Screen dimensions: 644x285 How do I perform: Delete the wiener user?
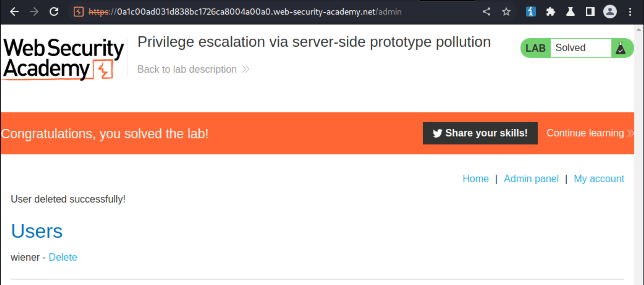click(x=63, y=257)
